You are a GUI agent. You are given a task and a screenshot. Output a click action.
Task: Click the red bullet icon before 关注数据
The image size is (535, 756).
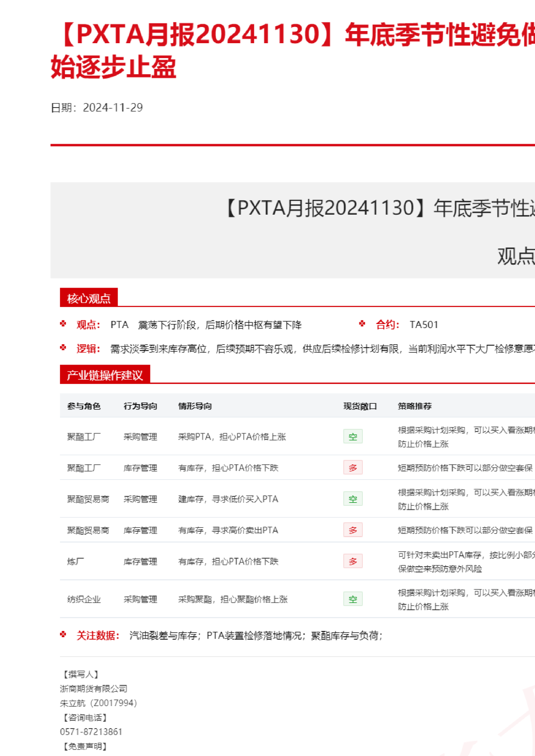(x=63, y=634)
